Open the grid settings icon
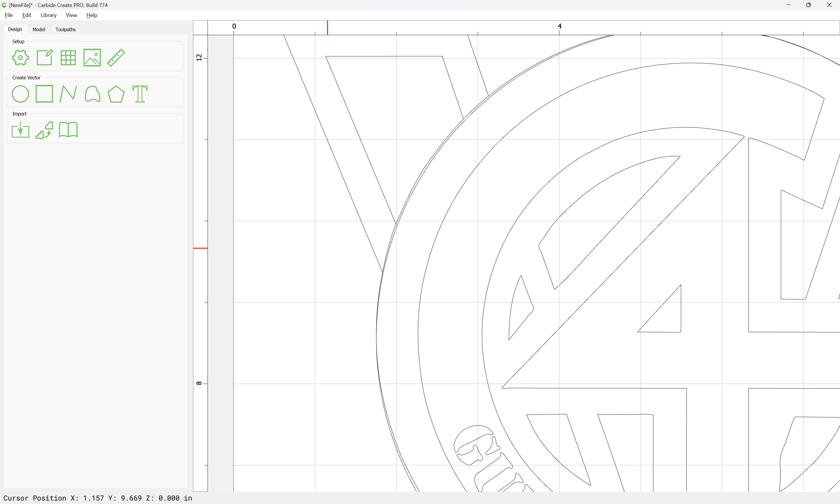Image resolution: width=840 pixels, height=504 pixels. point(68,58)
